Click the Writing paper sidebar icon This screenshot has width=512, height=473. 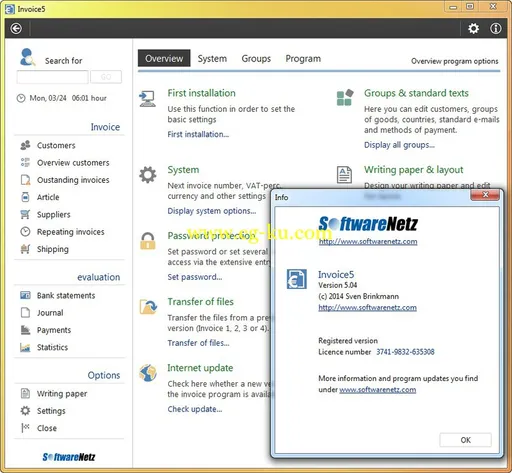click(25, 394)
